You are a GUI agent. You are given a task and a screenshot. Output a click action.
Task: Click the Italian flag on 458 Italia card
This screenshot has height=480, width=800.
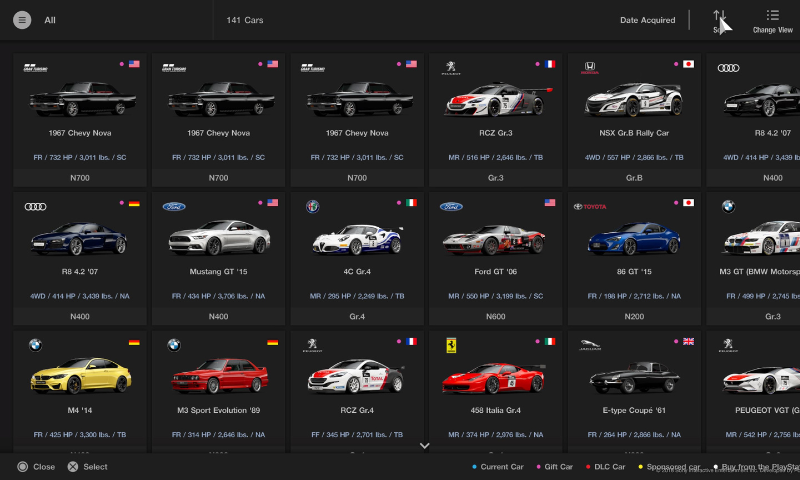point(550,342)
